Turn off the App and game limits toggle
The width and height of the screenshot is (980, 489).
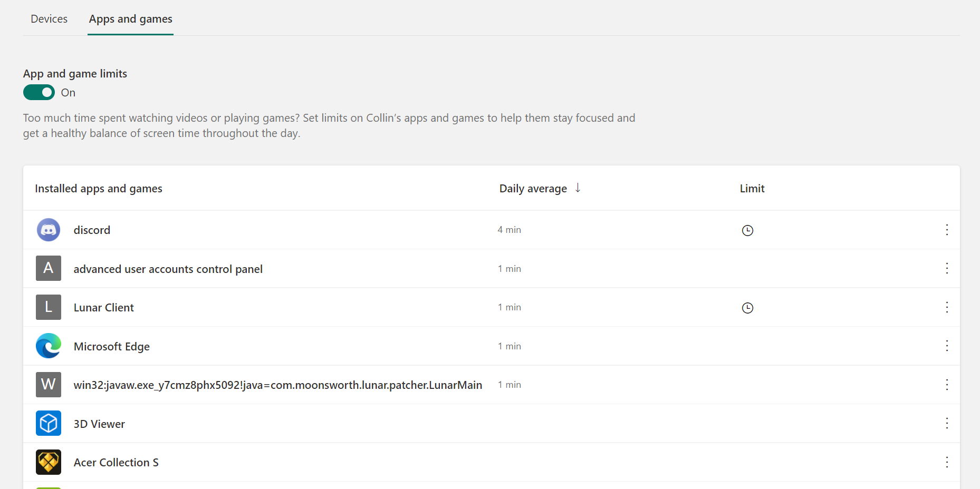click(x=39, y=92)
